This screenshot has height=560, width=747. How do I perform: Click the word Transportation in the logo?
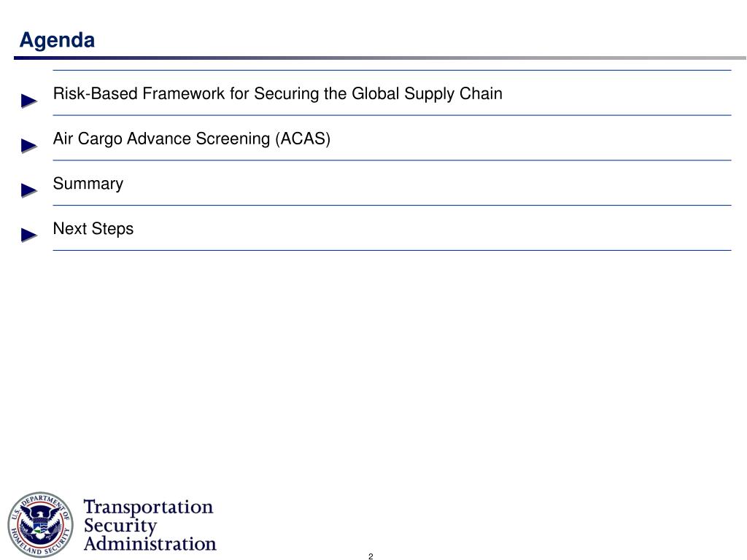coord(148,507)
